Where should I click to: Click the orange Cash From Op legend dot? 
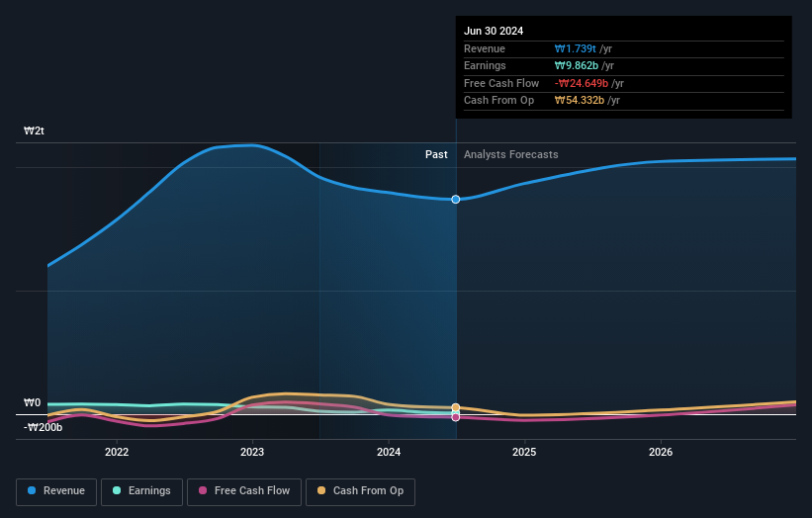pyautogui.click(x=321, y=490)
